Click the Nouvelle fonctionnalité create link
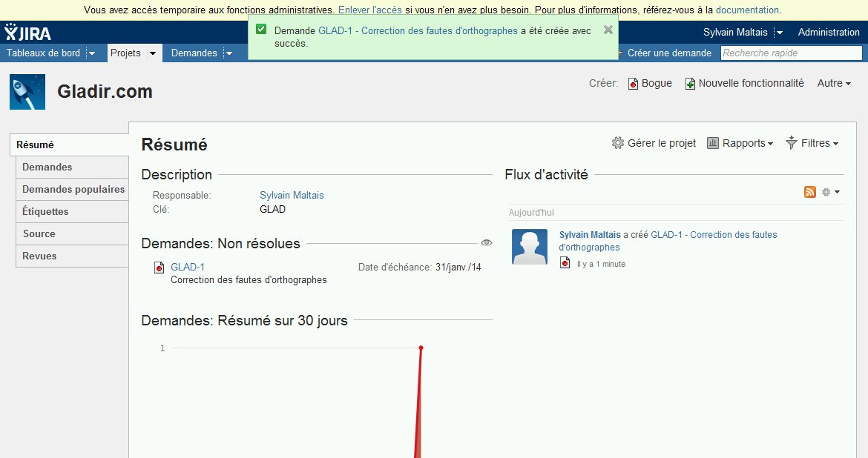 pyautogui.click(x=752, y=84)
